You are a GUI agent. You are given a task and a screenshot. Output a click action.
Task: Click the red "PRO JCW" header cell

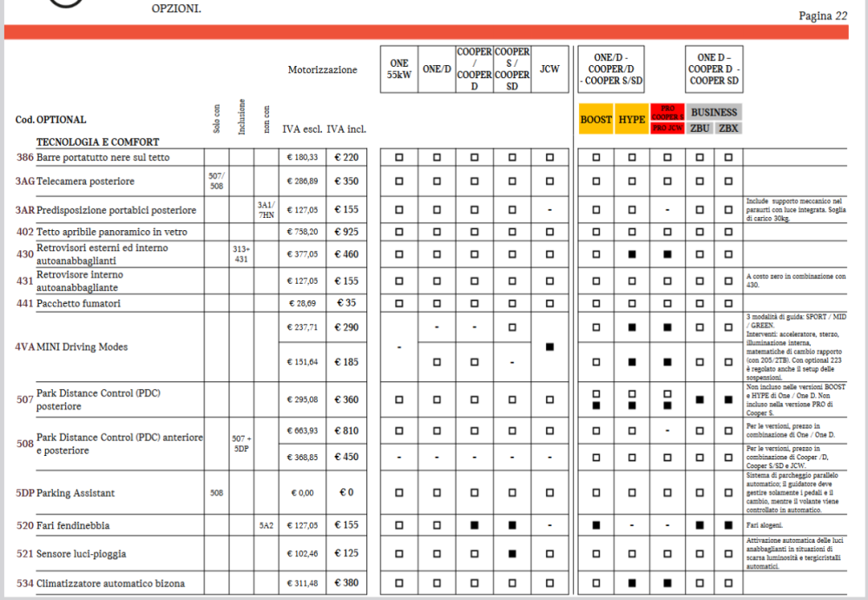click(667, 128)
